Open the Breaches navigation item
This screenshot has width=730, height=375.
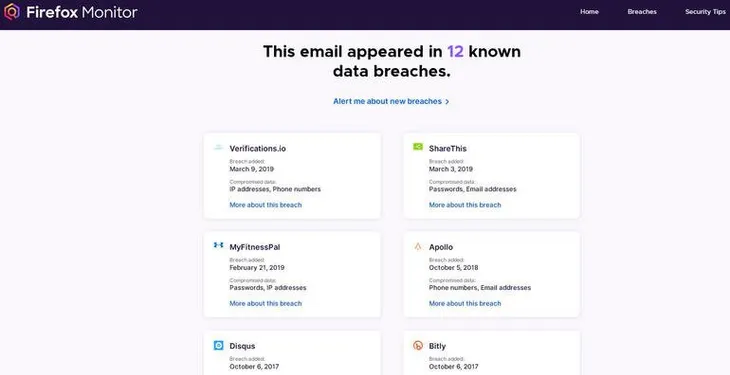tap(642, 12)
